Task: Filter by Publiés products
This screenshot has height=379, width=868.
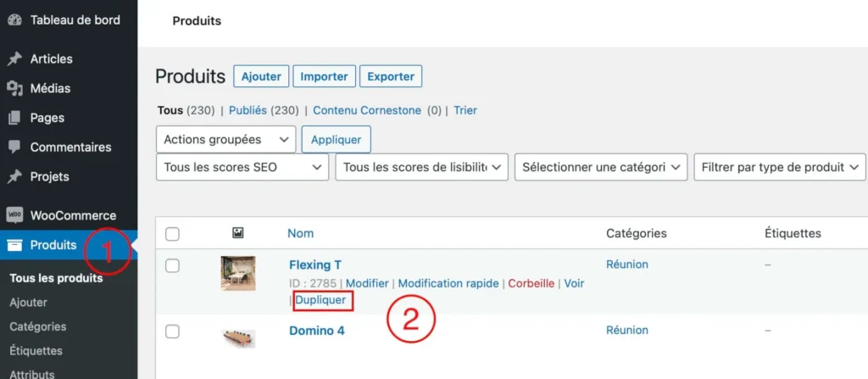Action: (x=248, y=110)
